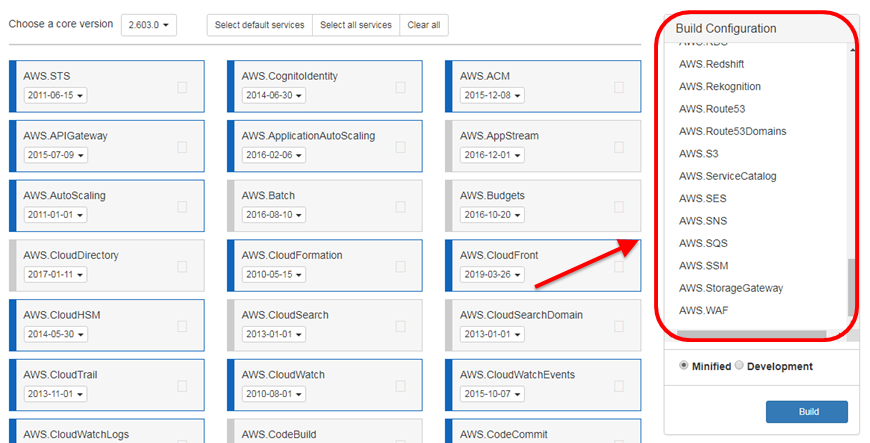Click AWS.StorageGateway in Build Configuration list
The width and height of the screenshot is (870, 443).
[731, 288]
